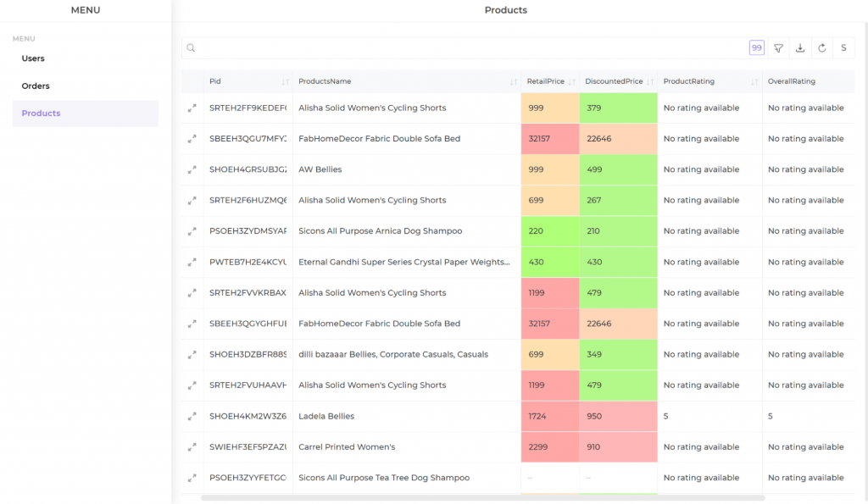Open row details for AW Bellies
Viewport: 868px width, 504px height.
tap(192, 169)
